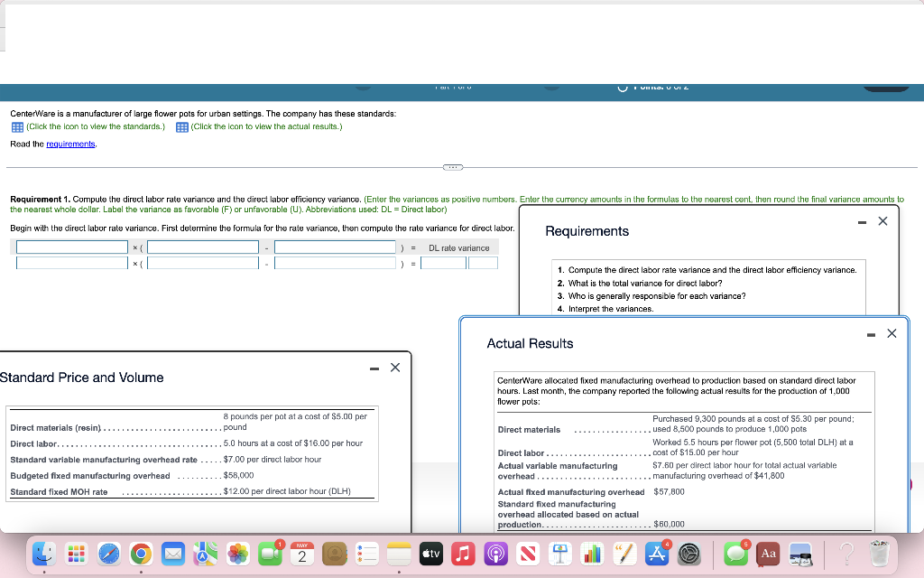
Task: Close the Standard Price and Volume popup
Action: [x=395, y=368]
